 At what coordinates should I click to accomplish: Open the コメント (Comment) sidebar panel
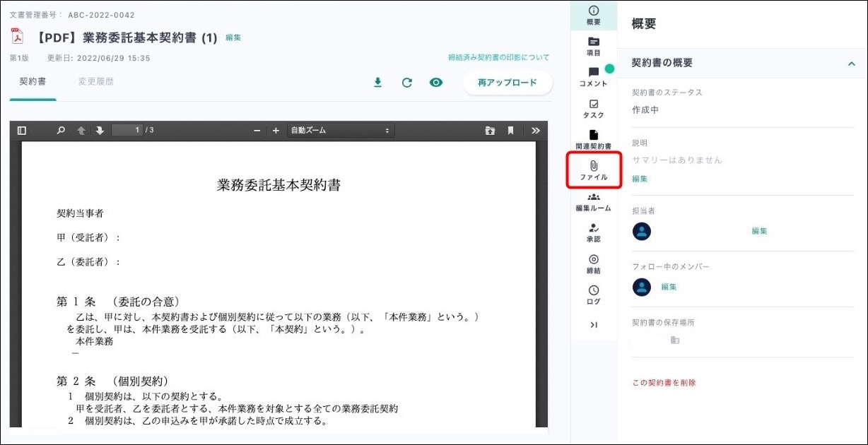[593, 77]
